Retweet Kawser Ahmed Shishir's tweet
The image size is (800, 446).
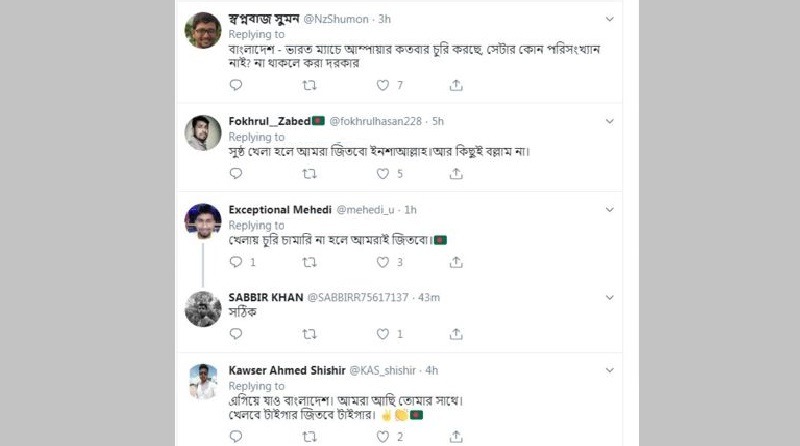309,436
